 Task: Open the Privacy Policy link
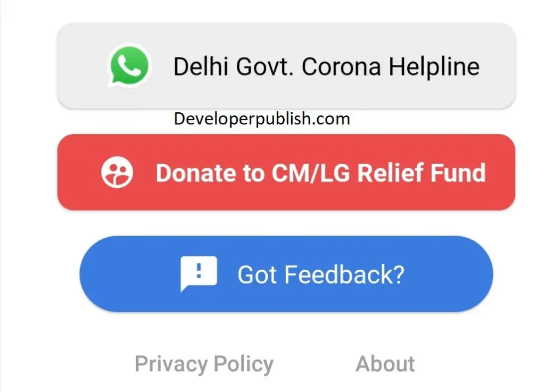coord(204,364)
